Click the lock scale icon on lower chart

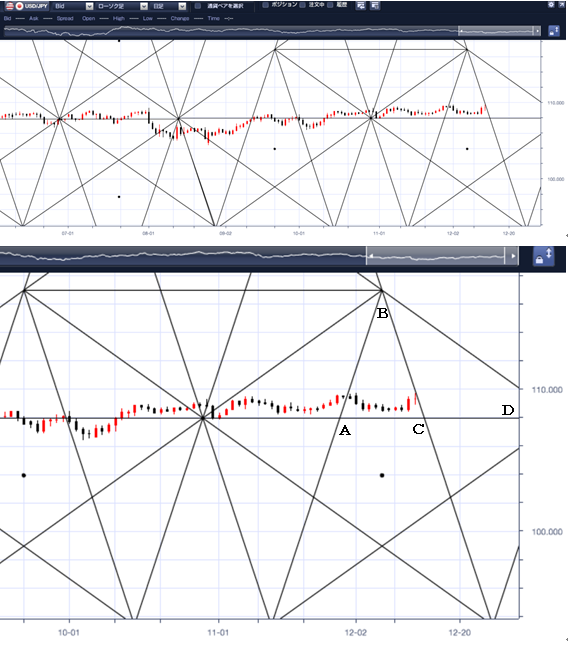click(544, 256)
